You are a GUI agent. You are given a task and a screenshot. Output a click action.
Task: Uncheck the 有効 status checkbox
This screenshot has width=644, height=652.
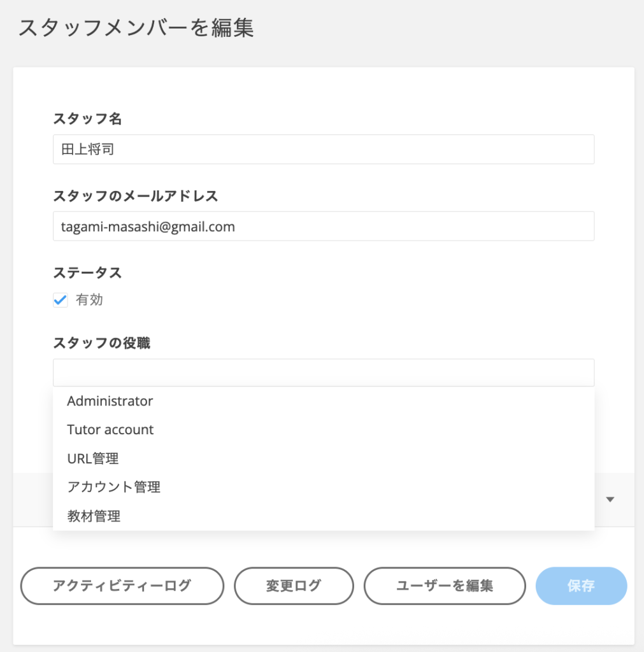(61, 301)
